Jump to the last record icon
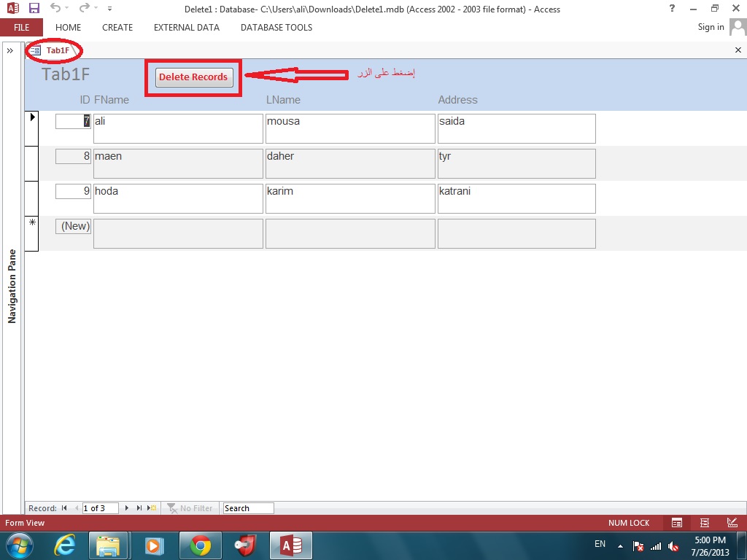The height and width of the screenshot is (560, 747). (x=139, y=508)
